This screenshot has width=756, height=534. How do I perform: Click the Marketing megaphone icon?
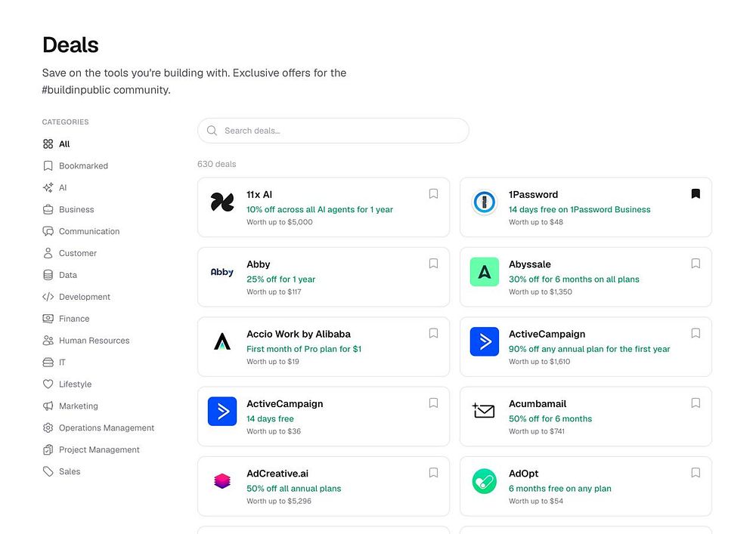[48, 406]
